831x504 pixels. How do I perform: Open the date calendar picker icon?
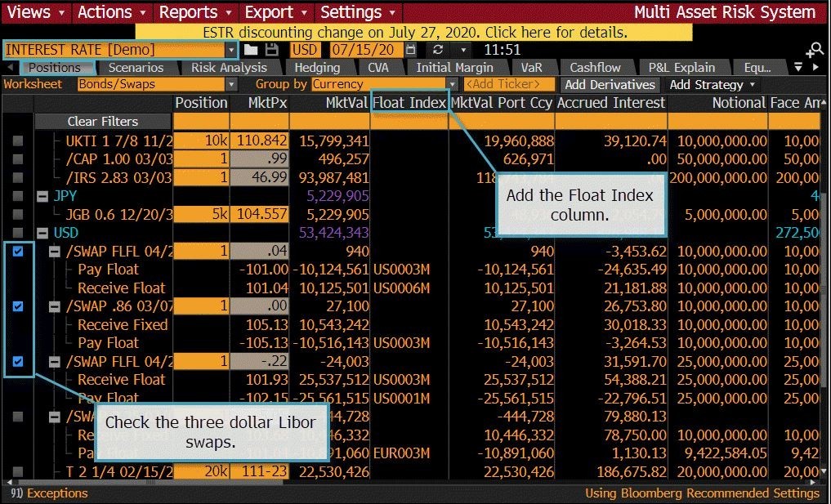coord(410,50)
